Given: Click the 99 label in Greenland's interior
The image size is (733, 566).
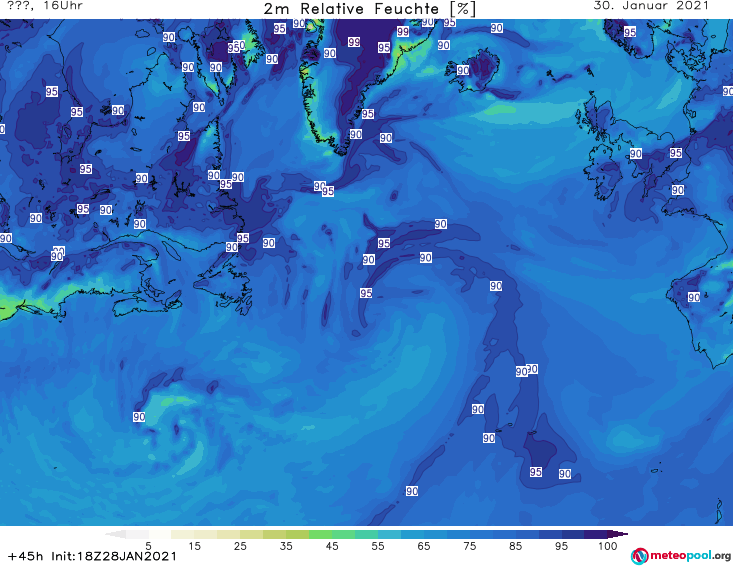Looking at the screenshot, I should [x=354, y=42].
